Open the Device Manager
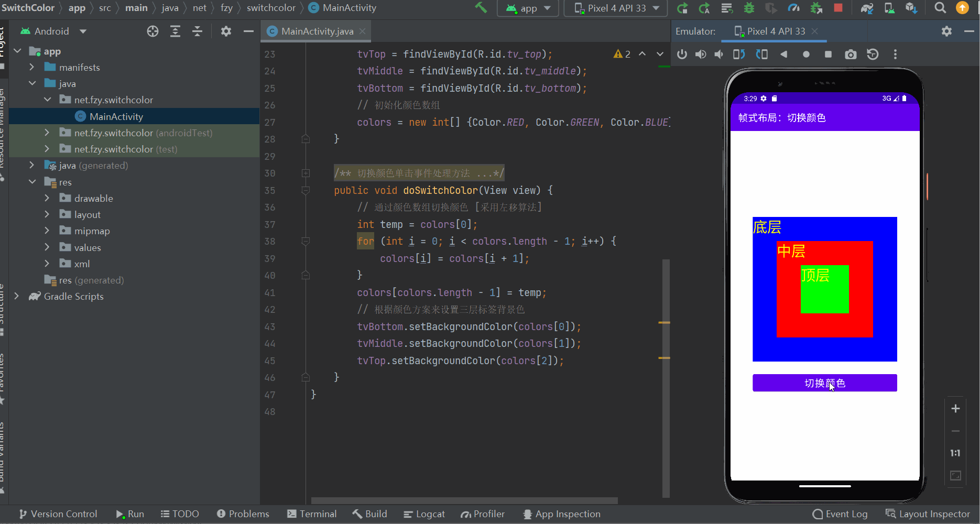 (889, 8)
